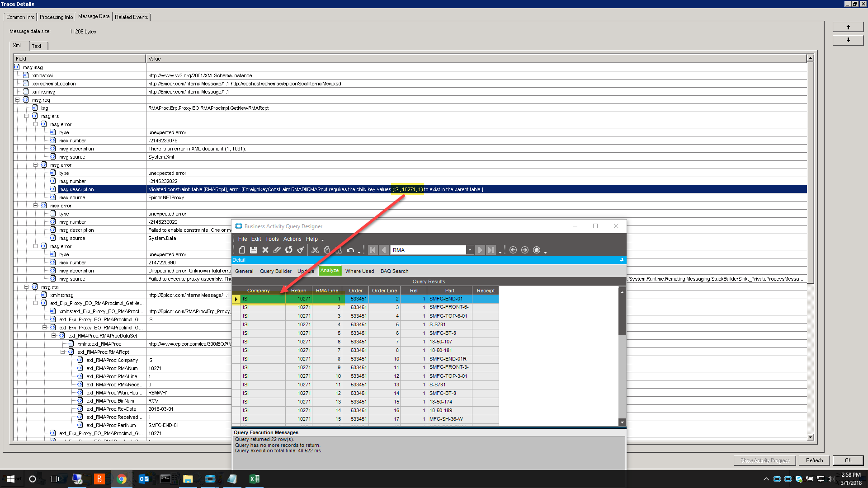Switch to the Query Builder tab

point(276,271)
